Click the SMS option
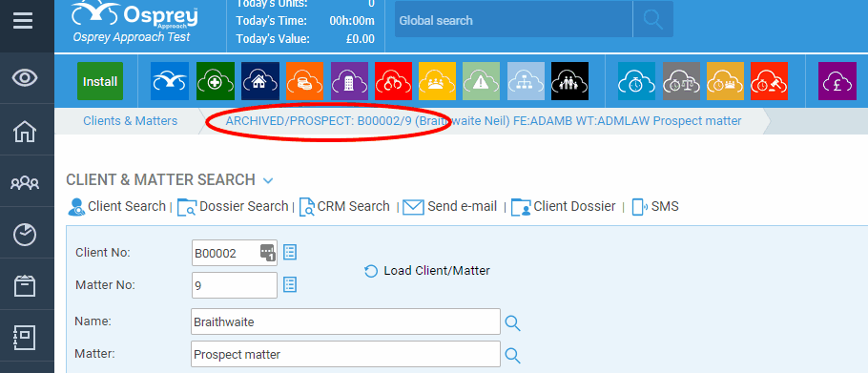 click(x=655, y=206)
